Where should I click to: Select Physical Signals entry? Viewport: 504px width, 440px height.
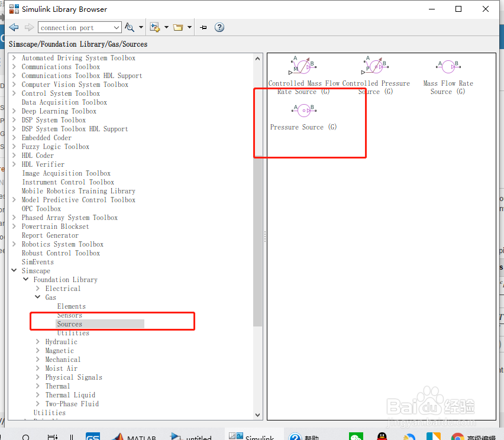(73, 377)
